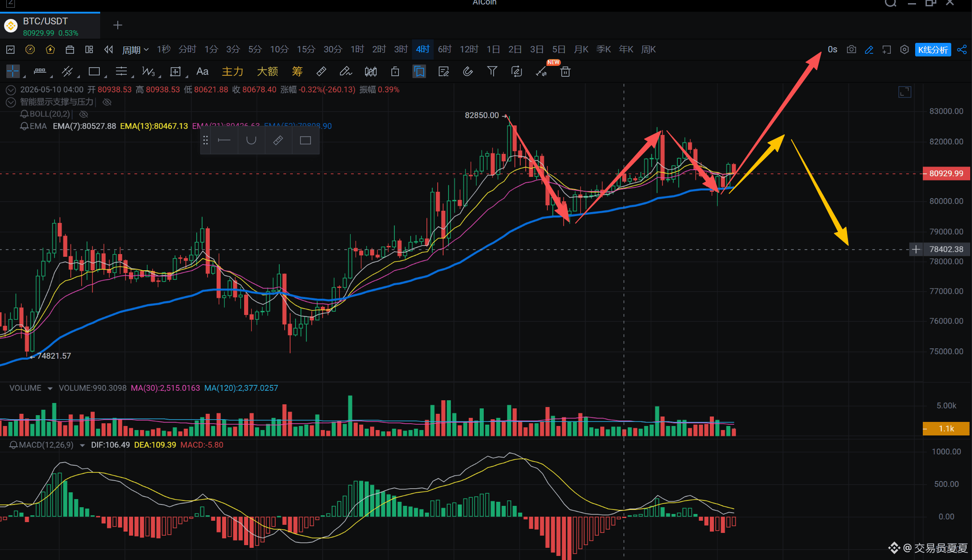Image resolution: width=972 pixels, height=560 pixels.
Task: Expand the wave pattern tool options
Action: [160, 77]
